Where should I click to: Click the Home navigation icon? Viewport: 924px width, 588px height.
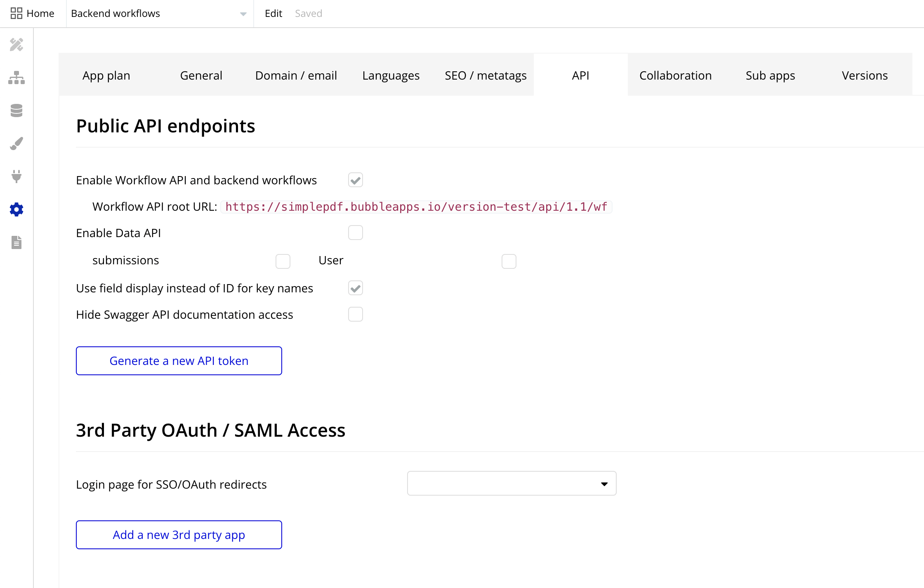15,13
